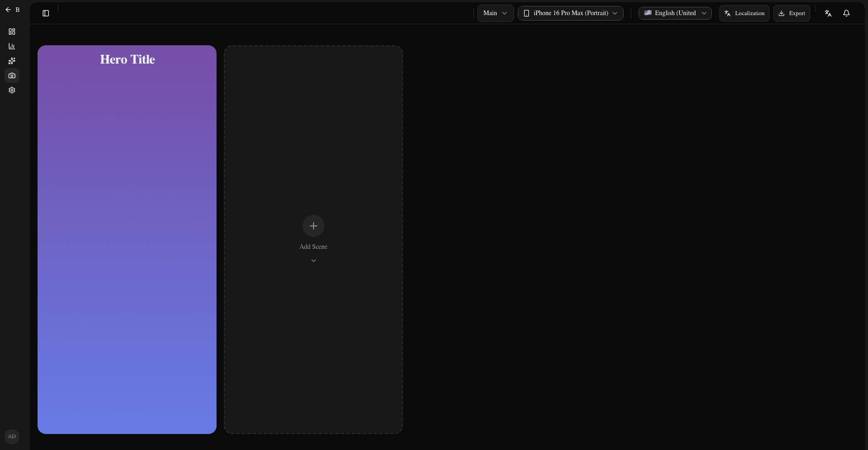Open the settings gear icon

point(12,90)
